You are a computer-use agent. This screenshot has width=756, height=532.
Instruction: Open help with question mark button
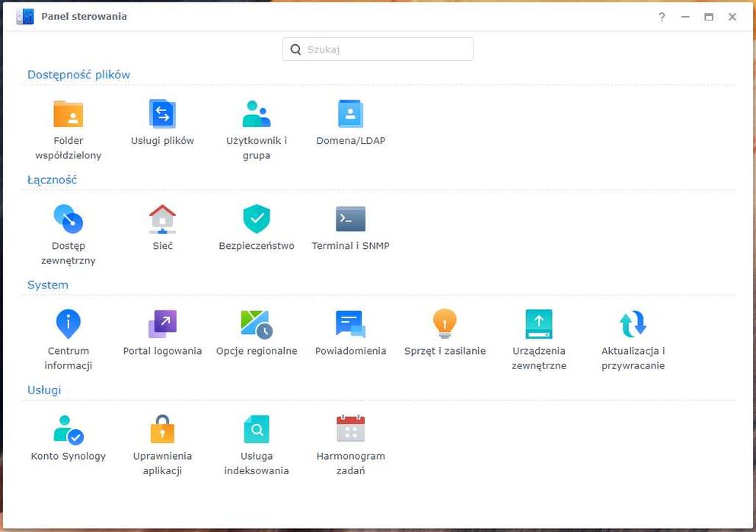click(662, 17)
